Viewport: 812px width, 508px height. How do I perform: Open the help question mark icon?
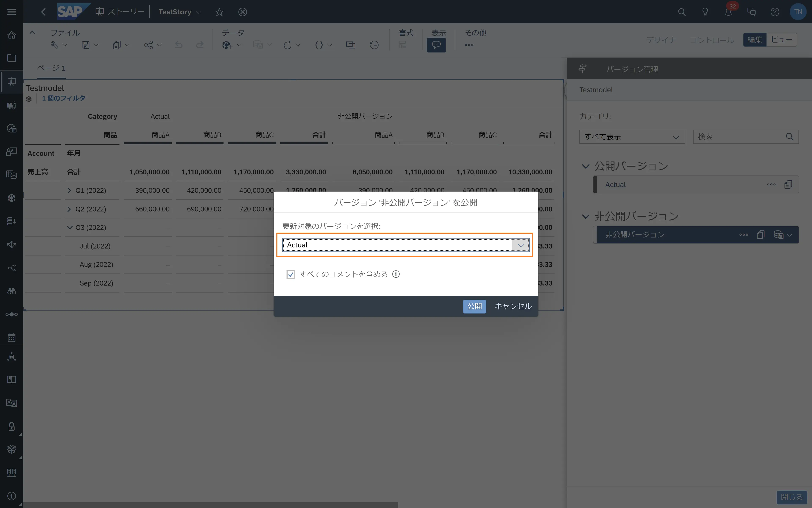coord(775,12)
